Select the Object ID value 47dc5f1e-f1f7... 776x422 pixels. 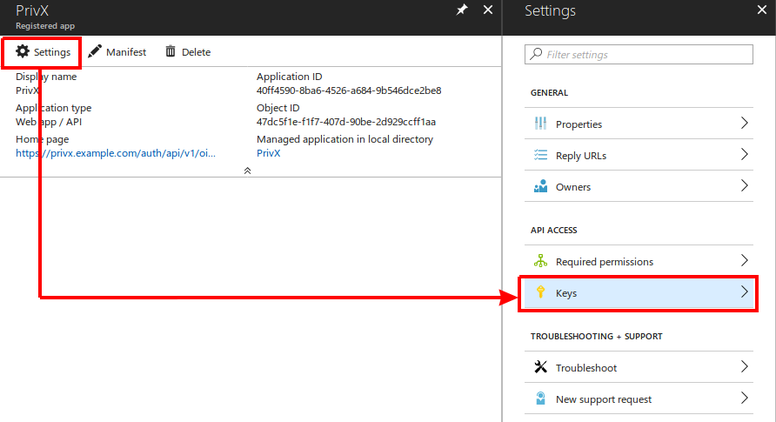(x=346, y=122)
